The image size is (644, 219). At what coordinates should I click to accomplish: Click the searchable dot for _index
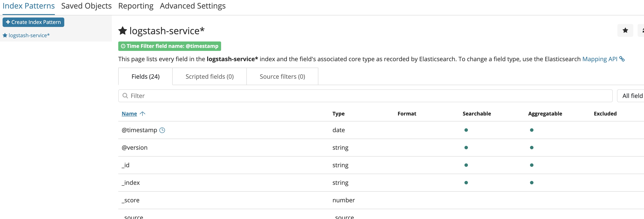pyautogui.click(x=466, y=183)
